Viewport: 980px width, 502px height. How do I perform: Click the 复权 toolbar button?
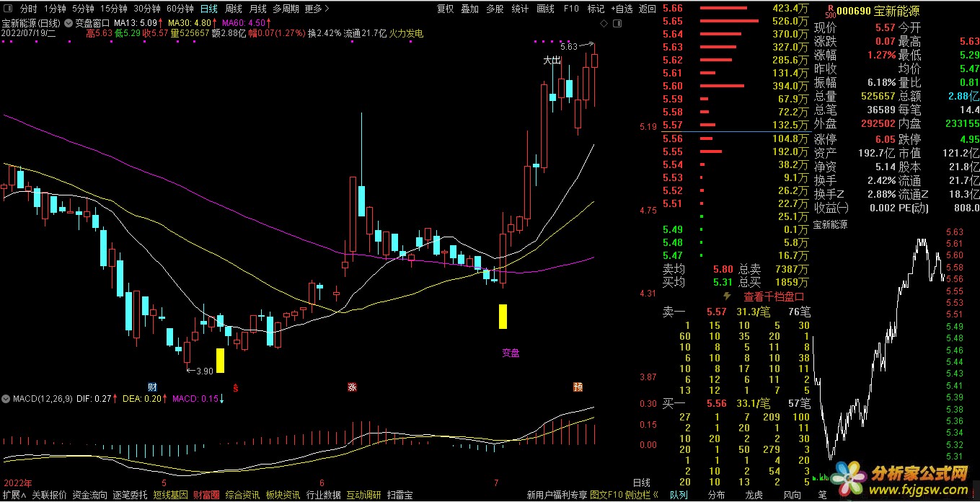click(446, 9)
